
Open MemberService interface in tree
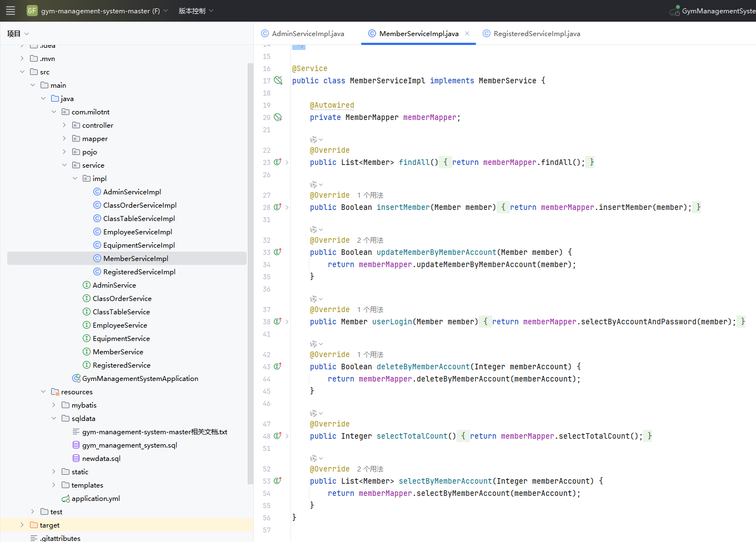coord(113,352)
